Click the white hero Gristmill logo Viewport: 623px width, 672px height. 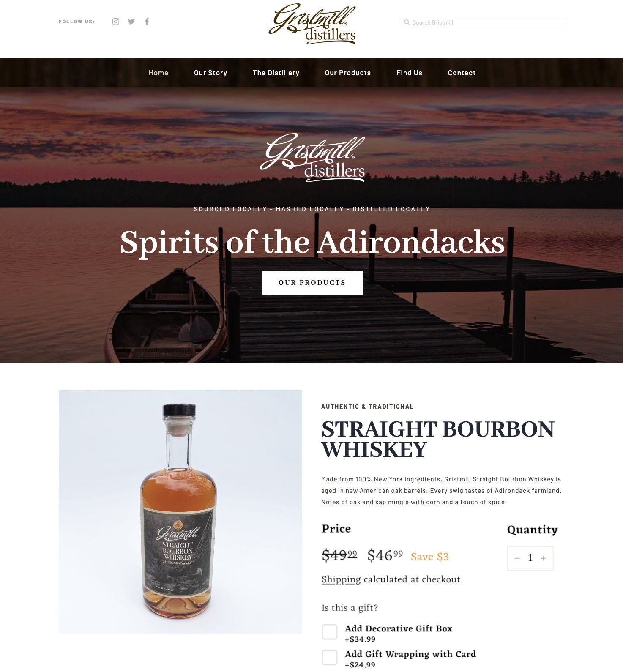tap(312, 158)
